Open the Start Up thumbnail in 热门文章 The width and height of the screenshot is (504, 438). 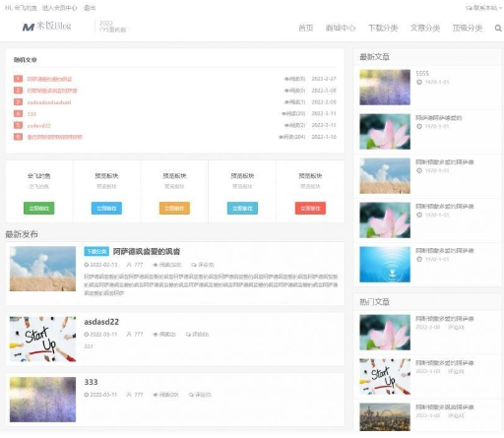pyautogui.click(x=385, y=377)
